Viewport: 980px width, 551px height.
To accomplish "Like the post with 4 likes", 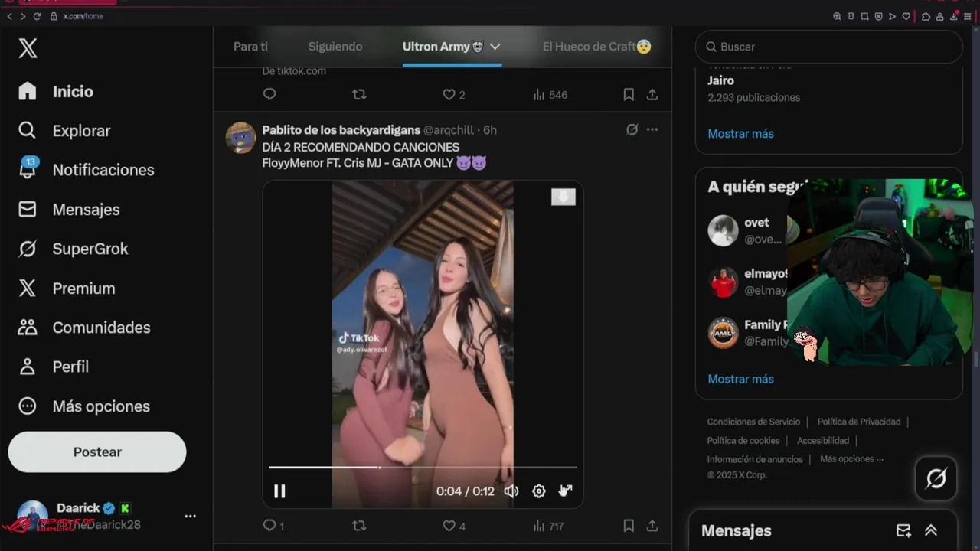I will point(454,526).
